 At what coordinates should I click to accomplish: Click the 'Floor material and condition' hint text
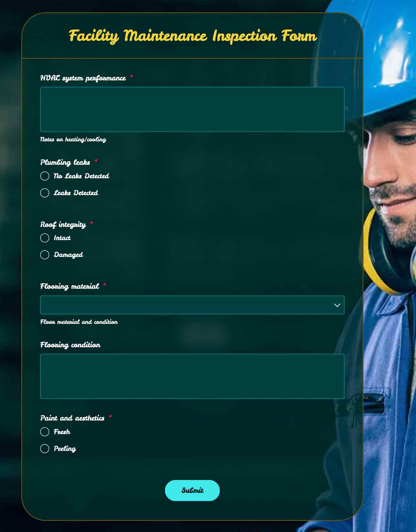[79, 322]
